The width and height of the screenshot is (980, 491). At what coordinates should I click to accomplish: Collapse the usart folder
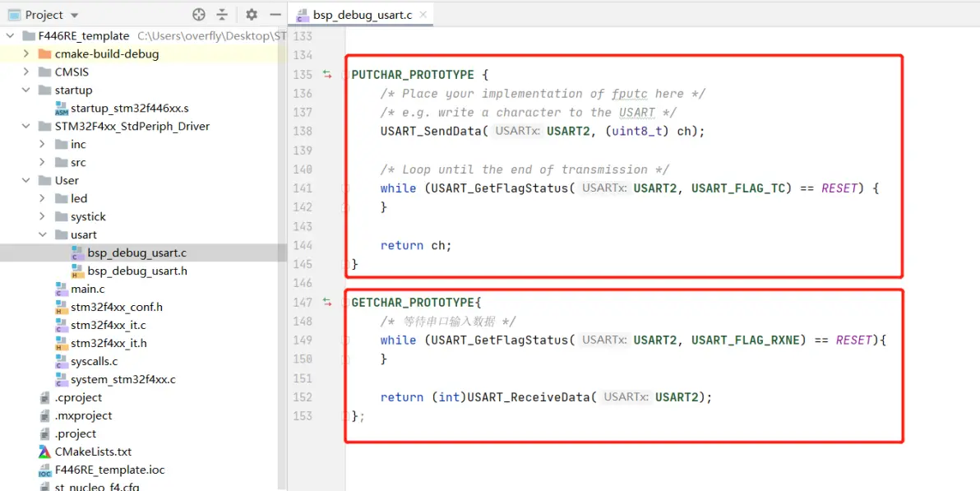point(43,234)
